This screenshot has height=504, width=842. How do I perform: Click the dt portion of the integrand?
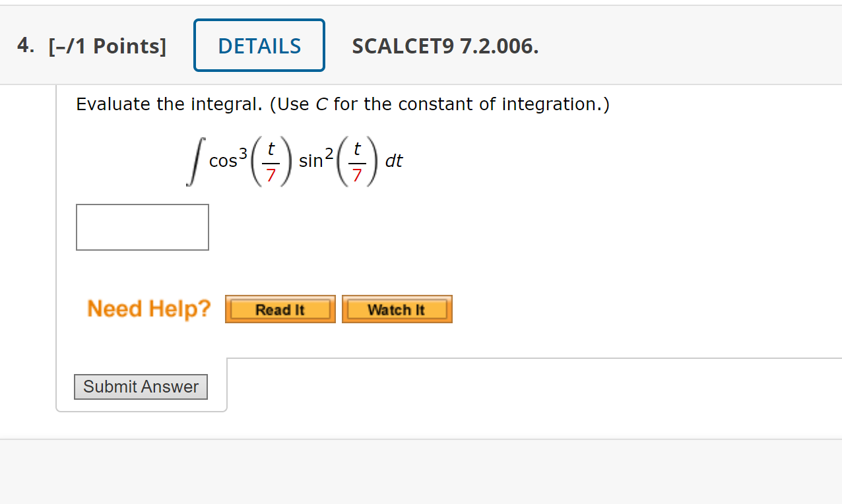(395, 160)
